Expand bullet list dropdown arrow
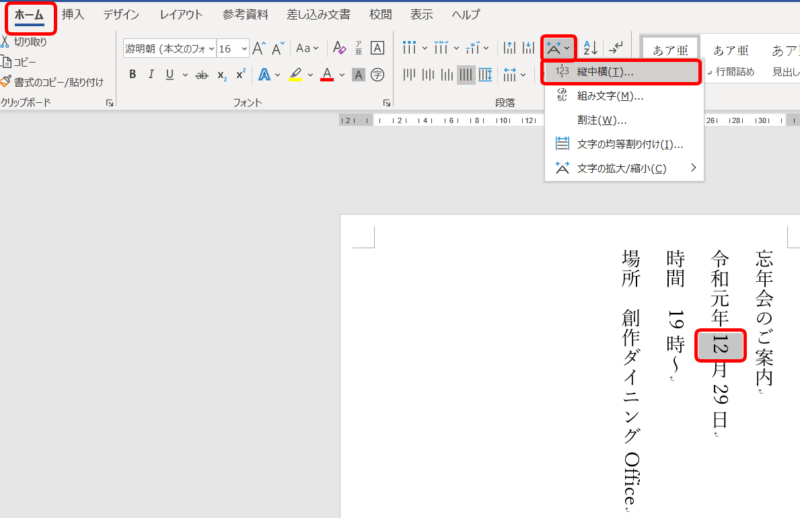The image size is (800, 518). click(x=424, y=48)
